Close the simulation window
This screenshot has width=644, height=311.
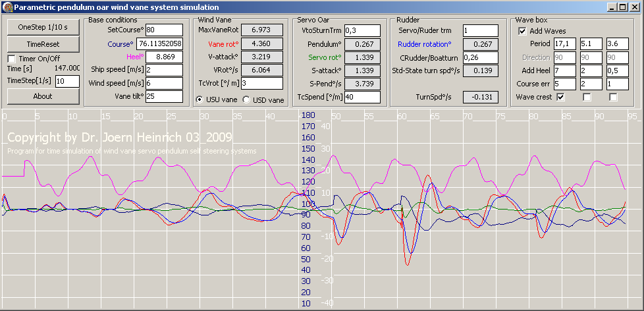click(633, 7)
